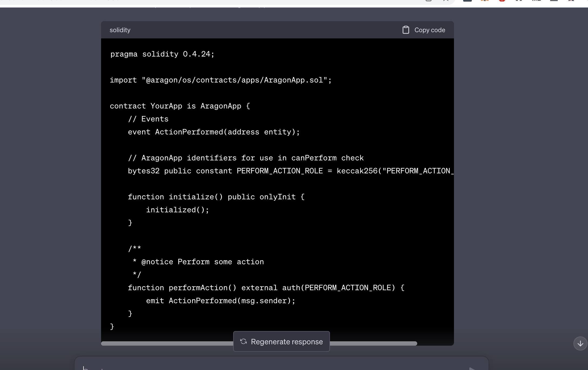Click the Regenerate response button

(281, 341)
